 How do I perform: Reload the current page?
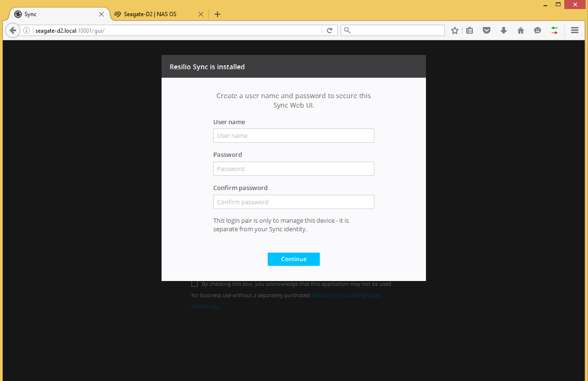coord(330,30)
